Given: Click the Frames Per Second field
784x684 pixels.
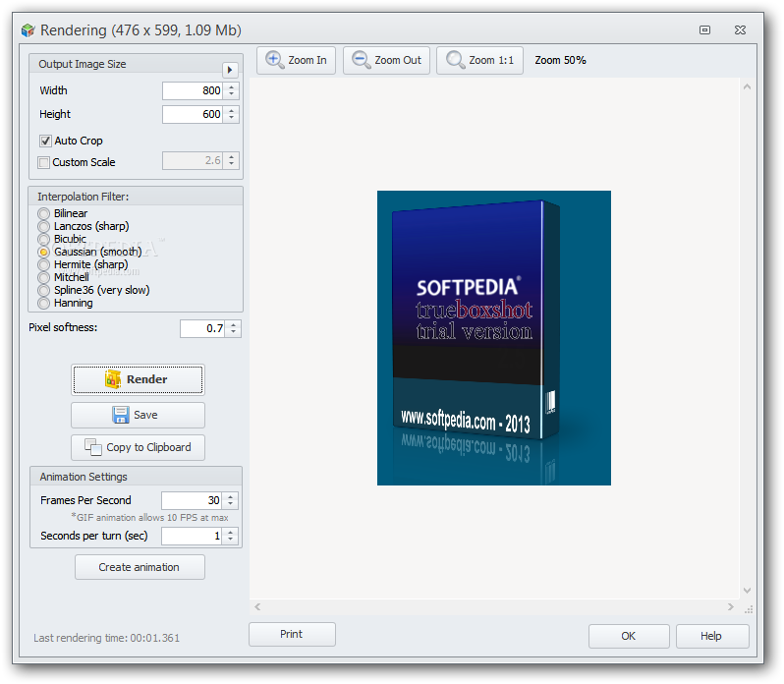Looking at the screenshot, I should 192,500.
